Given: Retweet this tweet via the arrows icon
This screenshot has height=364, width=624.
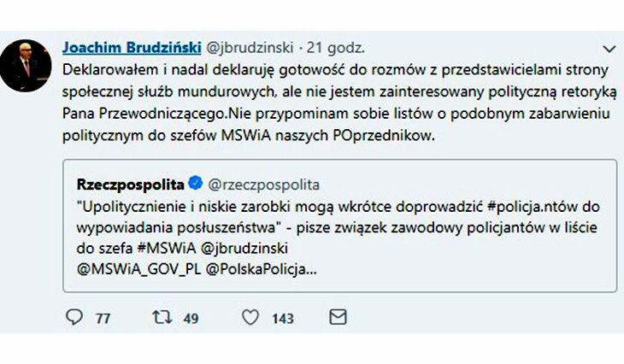Looking at the screenshot, I should (162, 318).
